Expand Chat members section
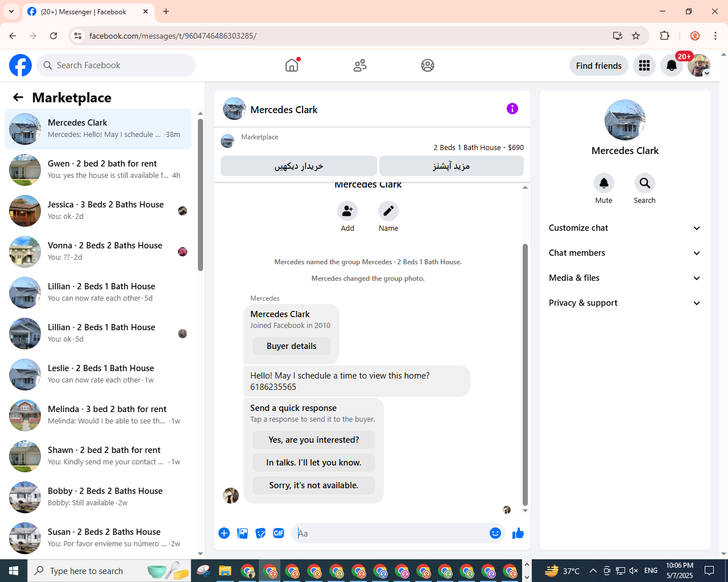Screen dimensions: 728x582 (625, 253)
